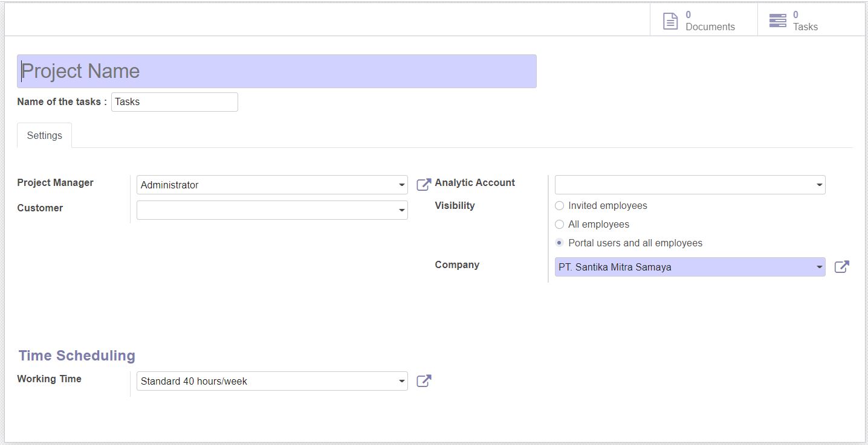Expand the Analytic Account dropdown arrow
This screenshot has height=445, width=868.
point(819,185)
